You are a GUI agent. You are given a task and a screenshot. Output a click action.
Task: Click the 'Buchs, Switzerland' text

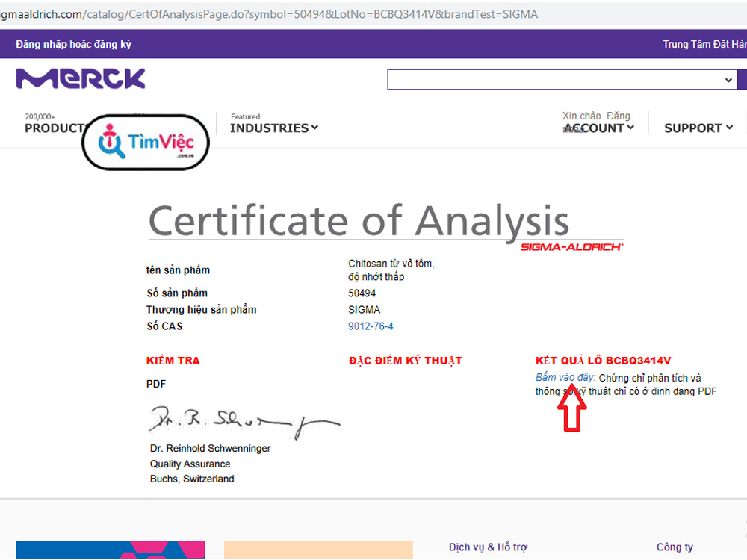tap(192, 479)
